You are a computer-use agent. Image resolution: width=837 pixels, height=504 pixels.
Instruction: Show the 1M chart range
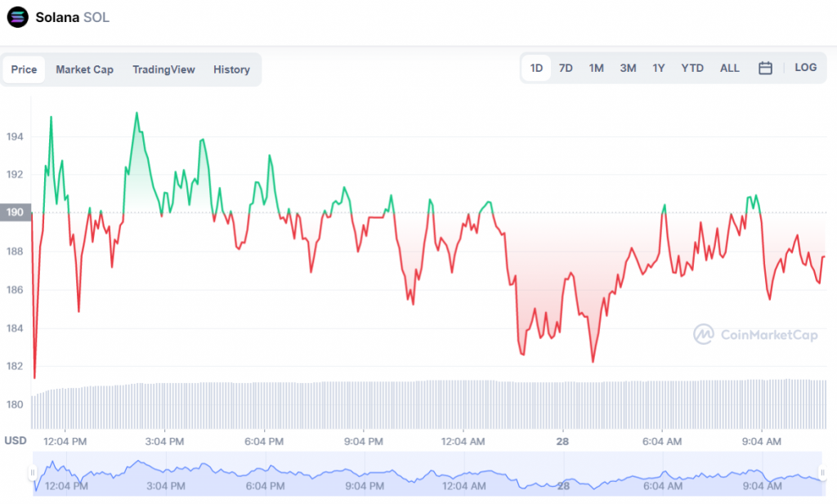(596, 68)
